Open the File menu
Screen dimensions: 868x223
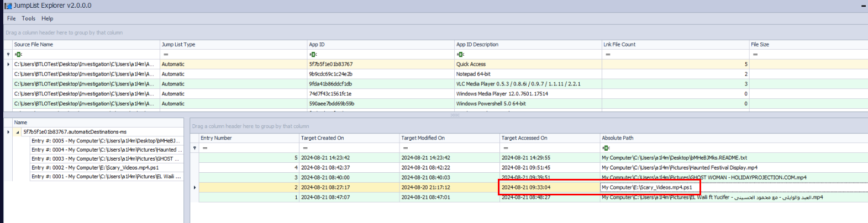point(11,19)
